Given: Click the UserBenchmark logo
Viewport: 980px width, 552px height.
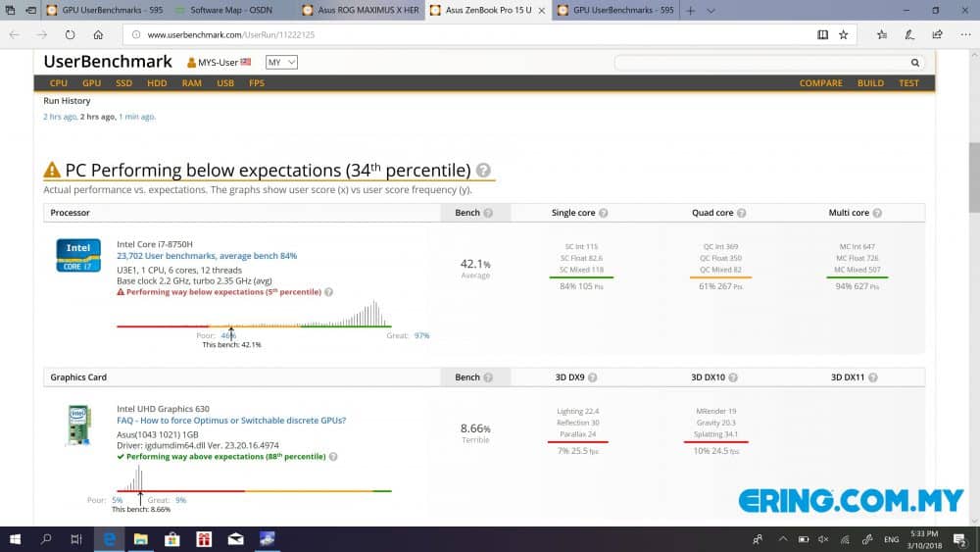Looking at the screenshot, I should 108,62.
